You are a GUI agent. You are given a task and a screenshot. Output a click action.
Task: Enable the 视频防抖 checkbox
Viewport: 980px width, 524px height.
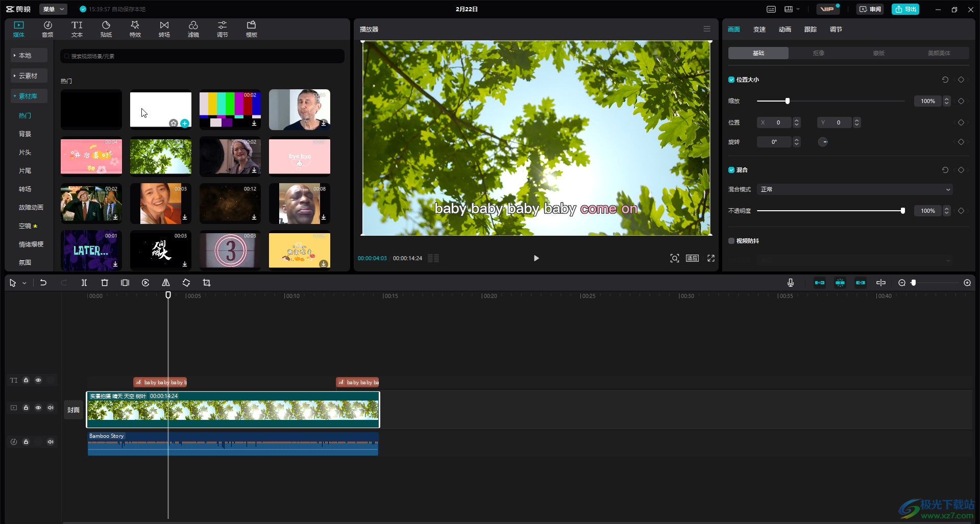click(731, 241)
